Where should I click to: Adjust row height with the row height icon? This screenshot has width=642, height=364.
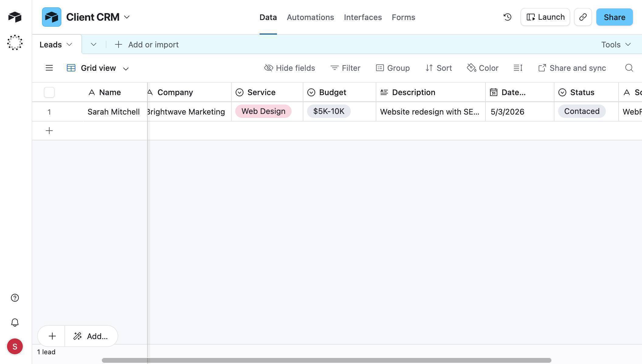point(518,68)
